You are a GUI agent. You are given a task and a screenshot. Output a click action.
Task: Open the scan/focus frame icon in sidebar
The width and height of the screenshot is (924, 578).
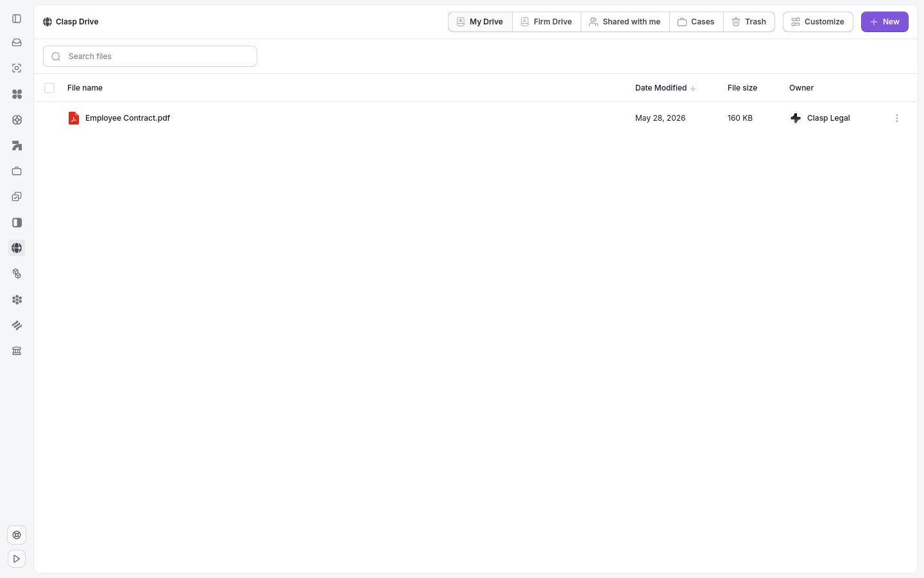point(17,68)
